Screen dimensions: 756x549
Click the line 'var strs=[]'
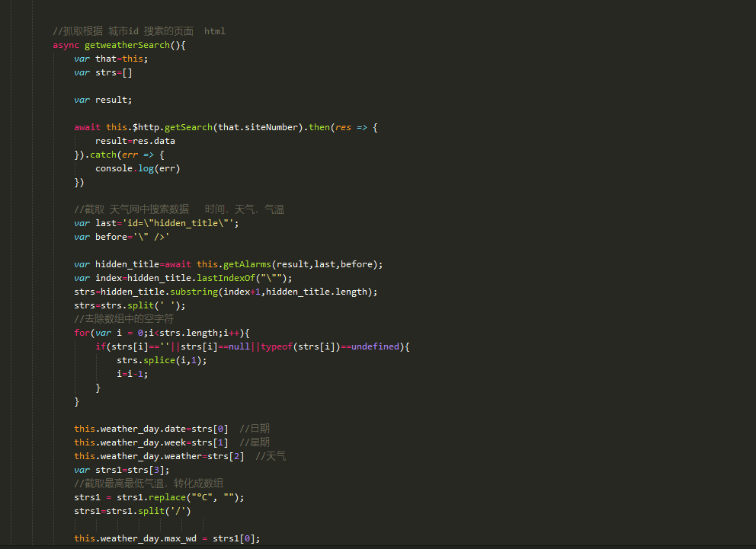click(x=103, y=73)
